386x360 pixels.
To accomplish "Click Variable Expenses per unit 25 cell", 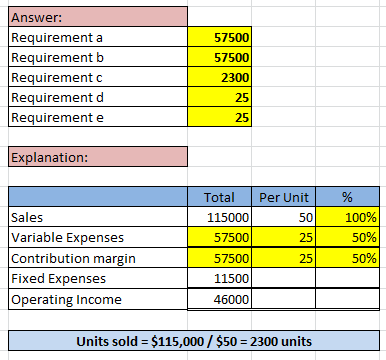I will [x=284, y=237].
